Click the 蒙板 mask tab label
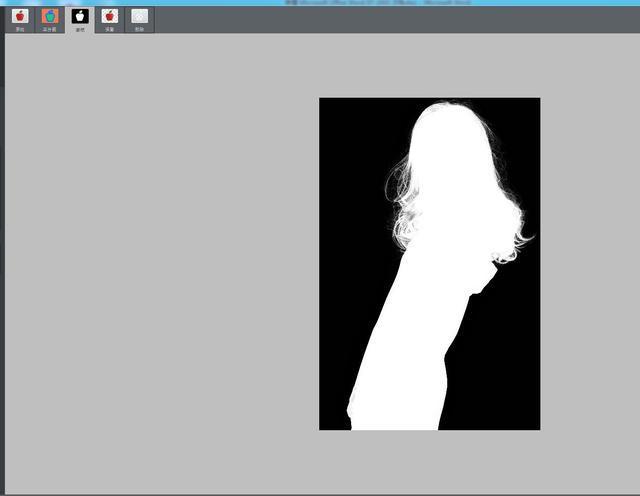 click(x=80, y=29)
